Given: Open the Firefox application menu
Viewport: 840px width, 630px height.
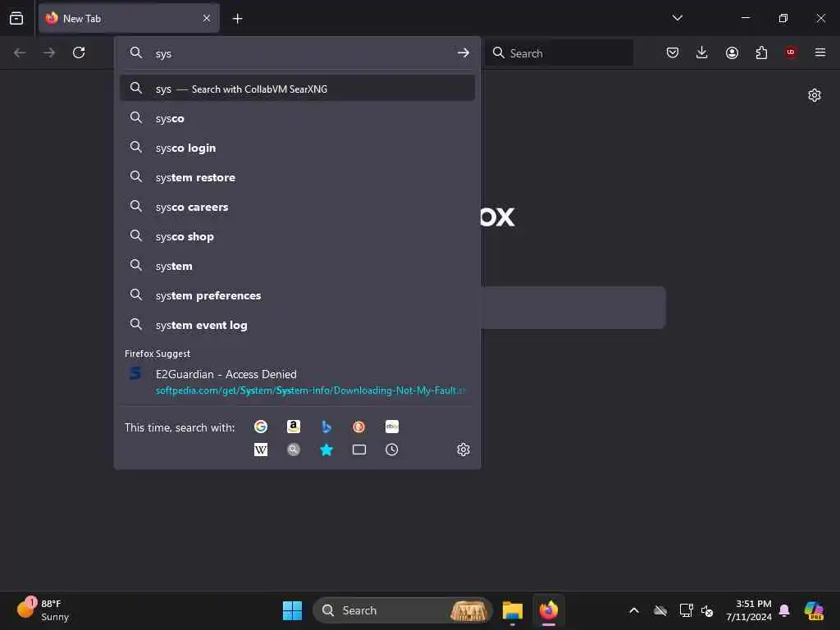Looking at the screenshot, I should click(x=820, y=52).
